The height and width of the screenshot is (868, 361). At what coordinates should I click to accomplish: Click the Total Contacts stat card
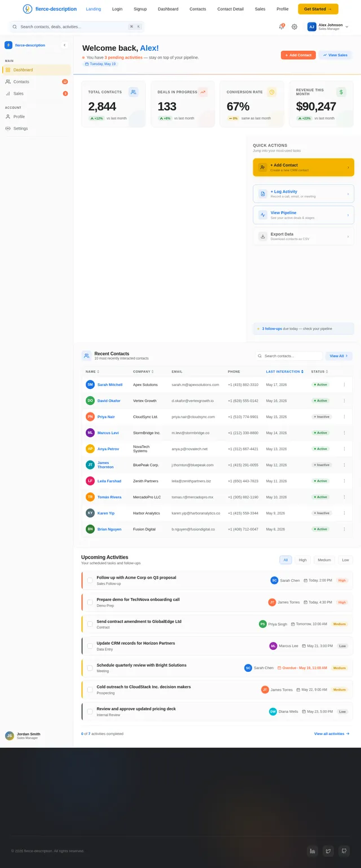pyautogui.click(x=113, y=104)
